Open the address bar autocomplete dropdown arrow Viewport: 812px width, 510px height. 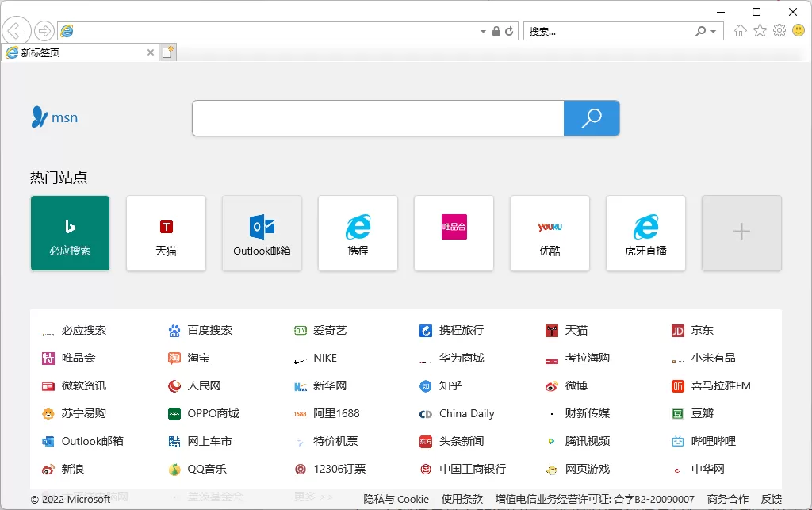pos(482,30)
